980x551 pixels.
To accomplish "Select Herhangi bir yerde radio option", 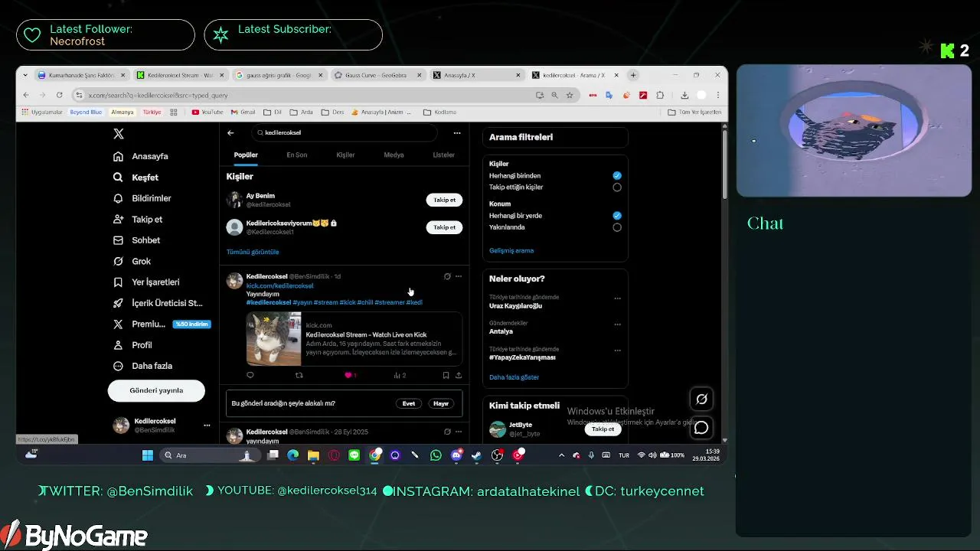I will pyautogui.click(x=617, y=216).
